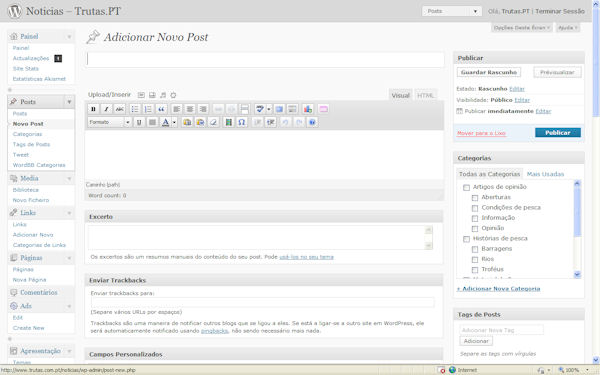This screenshot has width=600, height=375.
Task: Click Terminar Sessão to log out
Action: click(559, 11)
